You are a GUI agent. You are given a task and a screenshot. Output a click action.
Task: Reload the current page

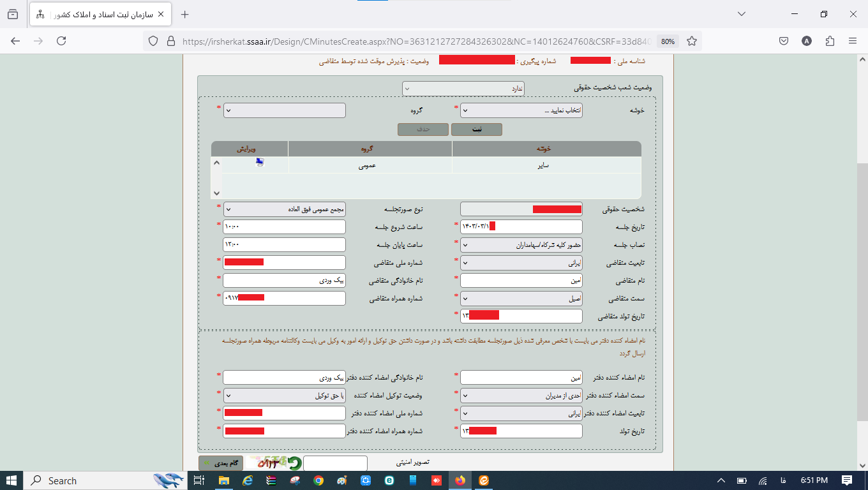point(61,41)
